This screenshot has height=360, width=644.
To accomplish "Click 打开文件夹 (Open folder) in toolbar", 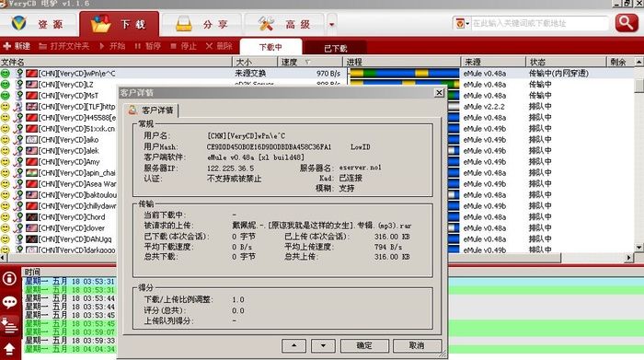I will pyautogui.click(x=64, y=46).
